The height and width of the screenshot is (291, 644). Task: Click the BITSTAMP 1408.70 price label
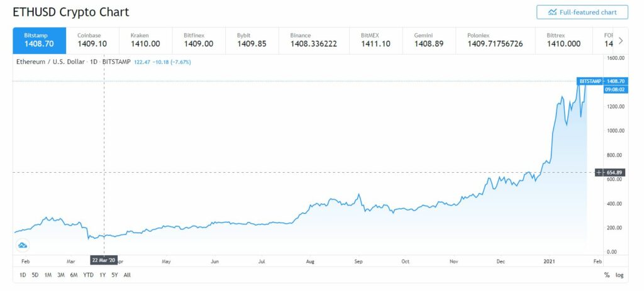coord(602,81)
